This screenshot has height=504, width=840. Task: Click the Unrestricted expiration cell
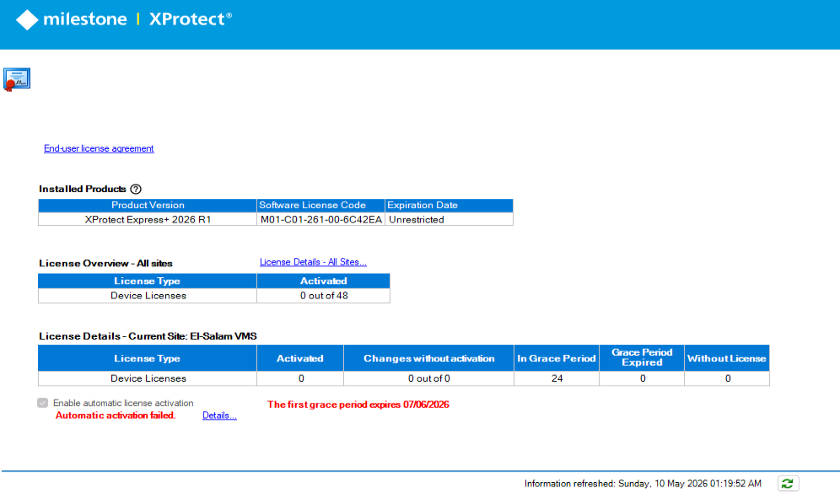(x=449, y=220)
